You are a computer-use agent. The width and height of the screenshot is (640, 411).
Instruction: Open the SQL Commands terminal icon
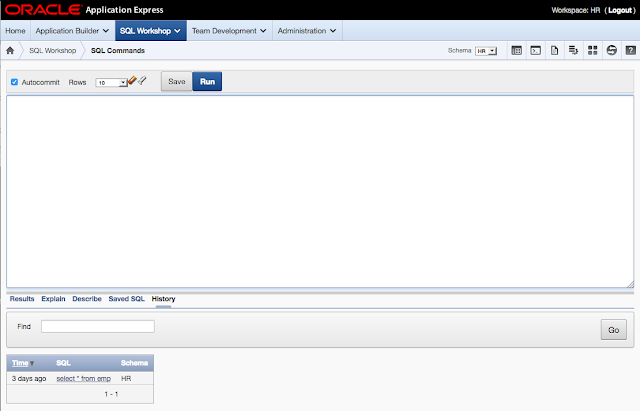(536, 51)
